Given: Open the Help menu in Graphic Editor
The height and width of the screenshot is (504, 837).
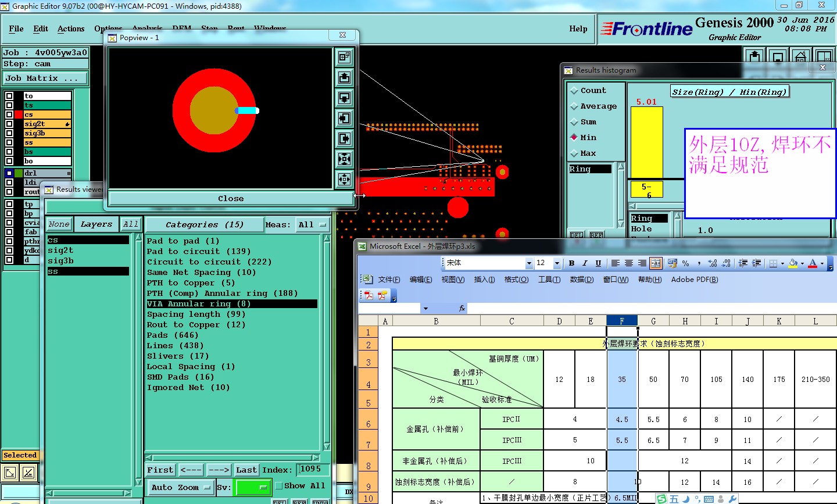Looking at the screenshot, I should 578,28.
